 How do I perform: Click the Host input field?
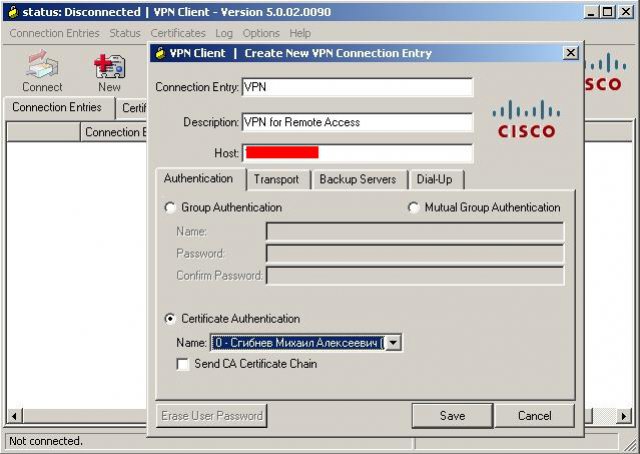(358, 153)
